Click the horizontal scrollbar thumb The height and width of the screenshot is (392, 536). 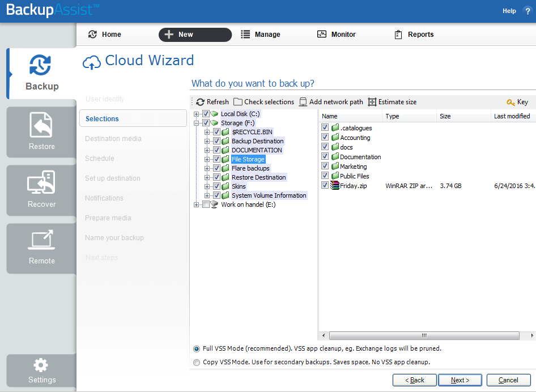coord(424,335)
